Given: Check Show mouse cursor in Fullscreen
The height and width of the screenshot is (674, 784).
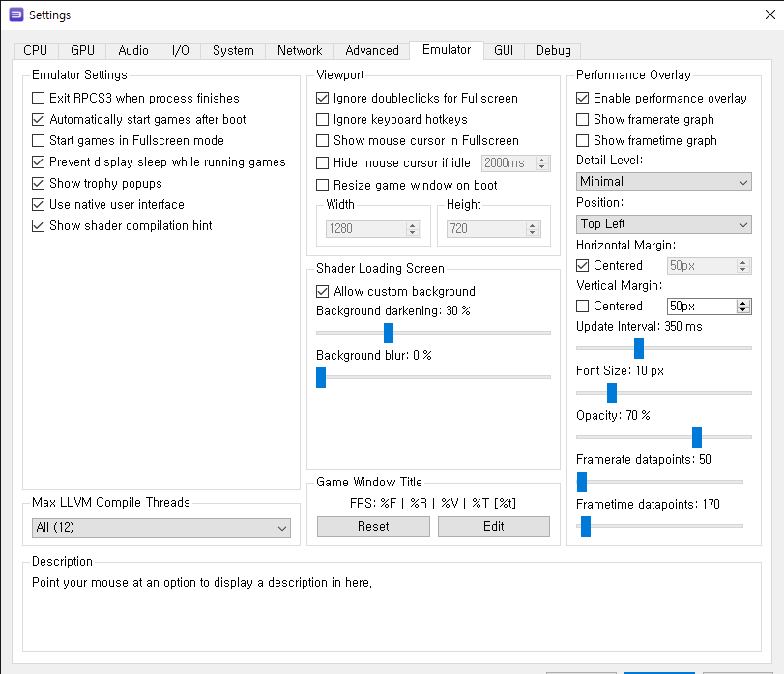Looking at the screenshot, I should click(418, 140).
